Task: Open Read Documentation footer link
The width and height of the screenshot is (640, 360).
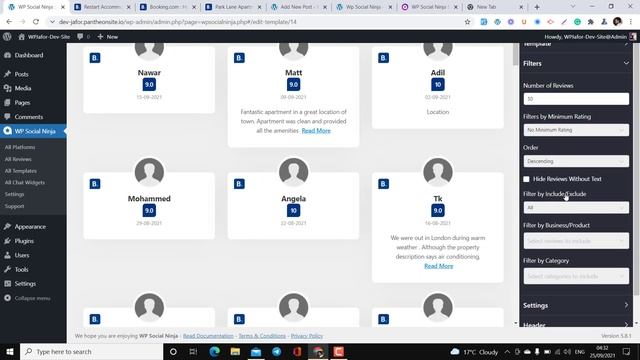Action: pos(208,336)
